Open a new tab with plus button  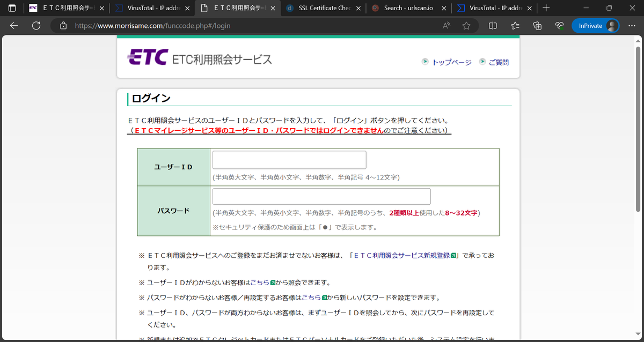pos(546,8)
